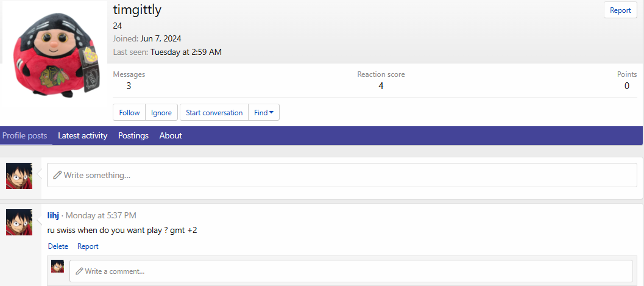The width and height of the screenshot is (644, 286).
Task: Click the 'Monday at 5:37 PM' timestamp
Action: click(101, 215)
